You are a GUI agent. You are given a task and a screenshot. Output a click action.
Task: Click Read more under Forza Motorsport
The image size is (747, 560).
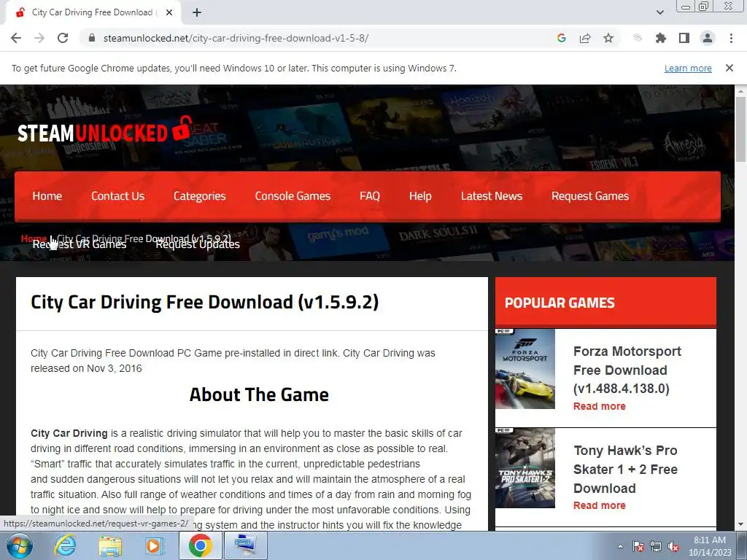[x=600, y=406]
